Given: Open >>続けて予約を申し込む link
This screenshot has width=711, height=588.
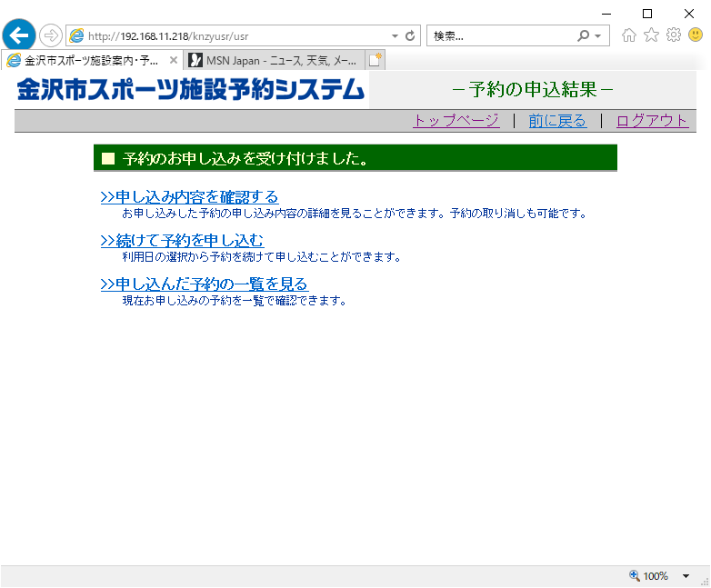Looking at the screenshot, I should pyautogui.click(x=182, y=240).
